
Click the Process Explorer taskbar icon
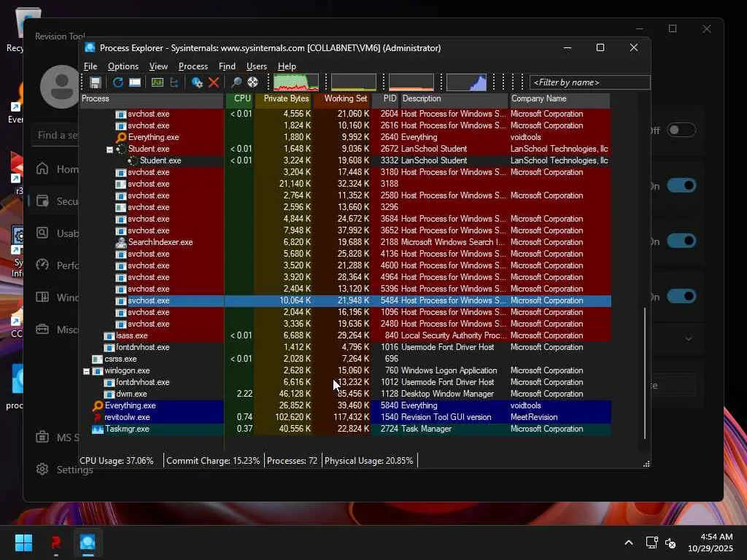tap(88, 542)
